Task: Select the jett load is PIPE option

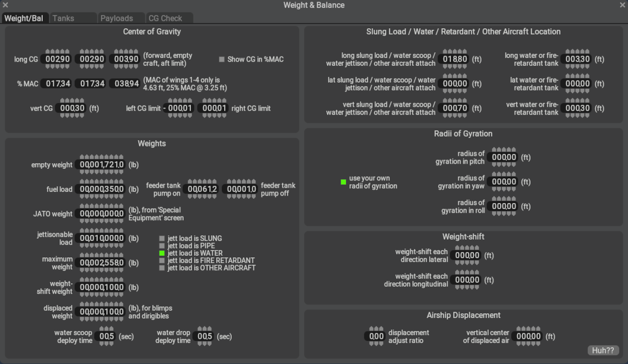Action: (x=162, y=246)
